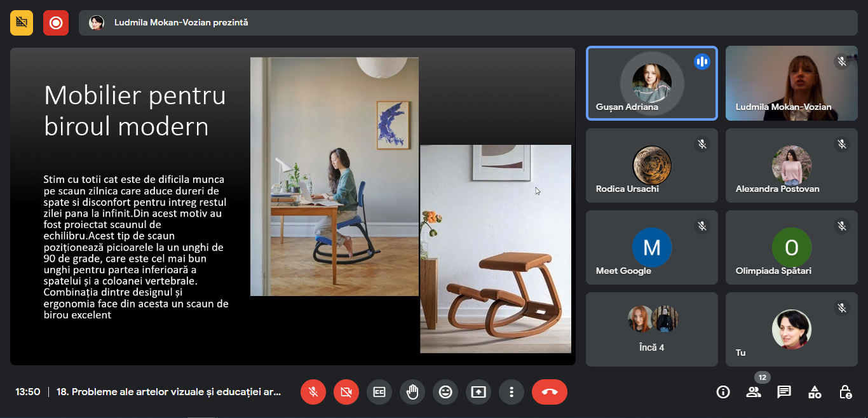Toggle closed captions button
Viewport: 868px width, 418px height.
coord(379,392)
